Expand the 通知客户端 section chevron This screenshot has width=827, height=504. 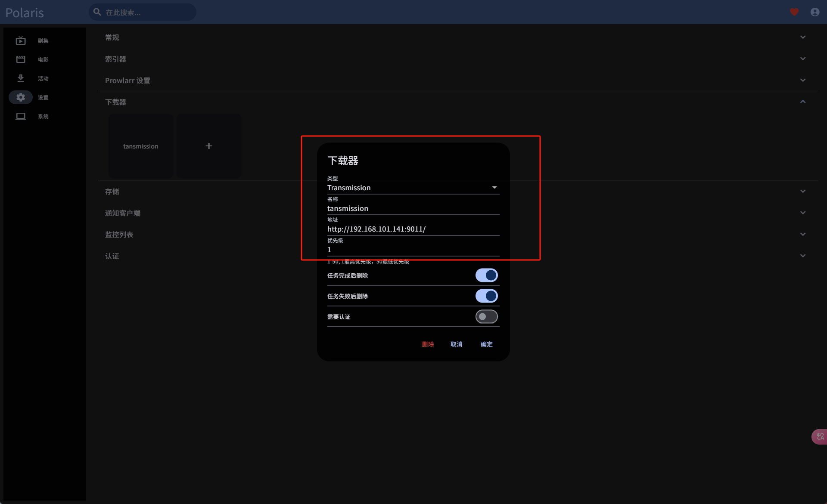[x=803, y=213]
